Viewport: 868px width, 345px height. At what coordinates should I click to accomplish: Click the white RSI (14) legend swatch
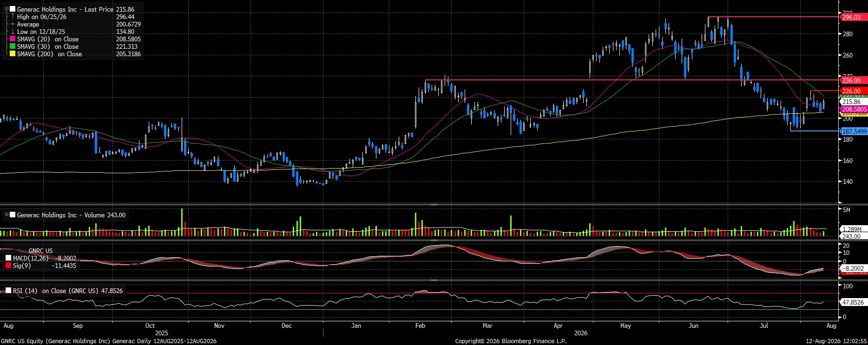[8, 291]
